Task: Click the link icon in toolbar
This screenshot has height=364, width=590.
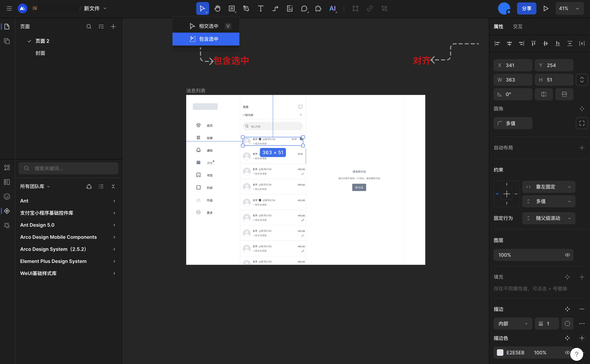Action: click(x=370, y=8)
